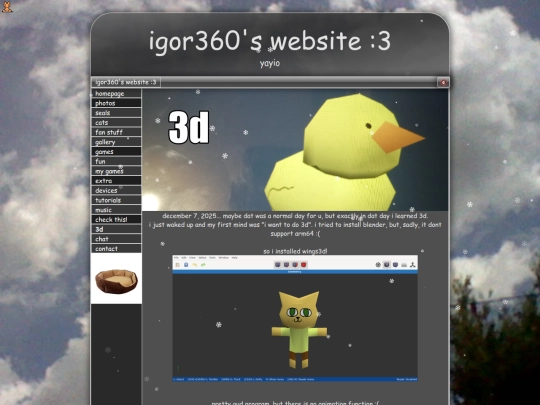Click the pet bed picture in the sidebar
540x405 pixels.
[x=116, y=279]
